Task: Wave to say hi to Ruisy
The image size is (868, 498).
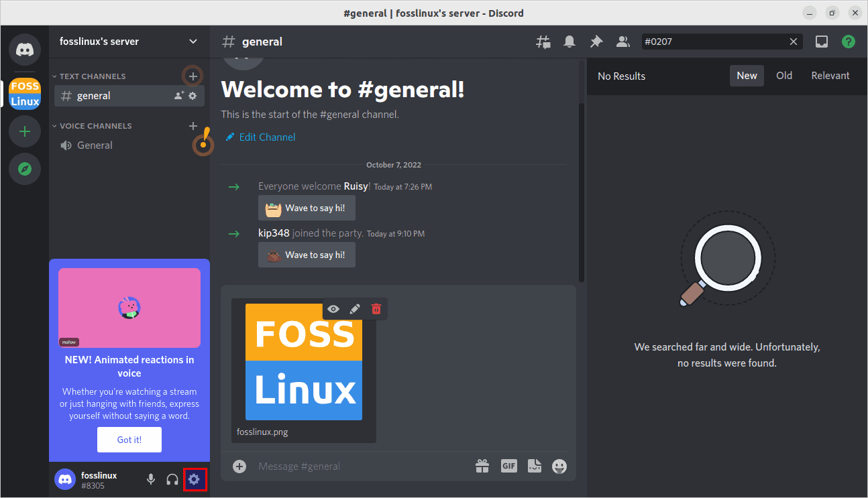Action: click(307, 208)
